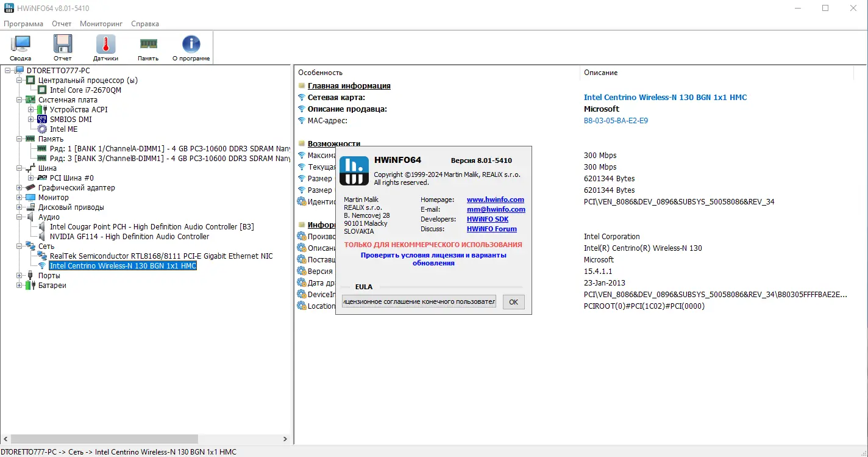
Task: Click the driver date value 23-Jan-2013
Action: [x=605, y=283]
